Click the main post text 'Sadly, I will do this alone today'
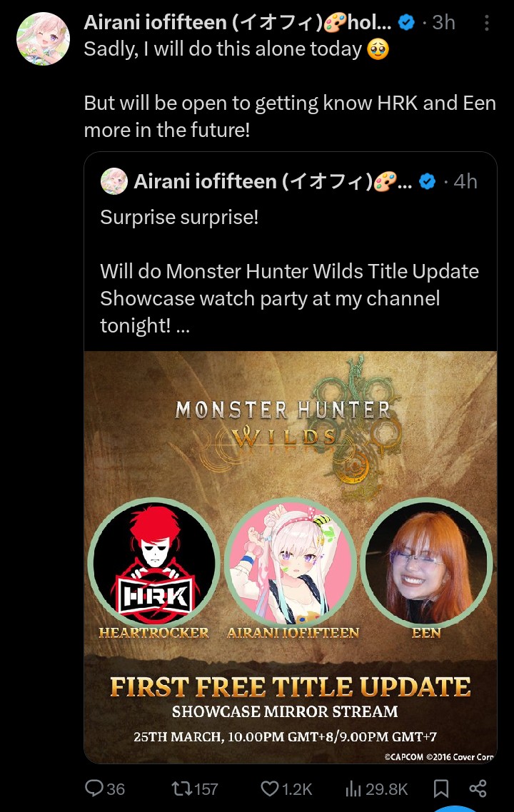 click(x=223, y=49)
